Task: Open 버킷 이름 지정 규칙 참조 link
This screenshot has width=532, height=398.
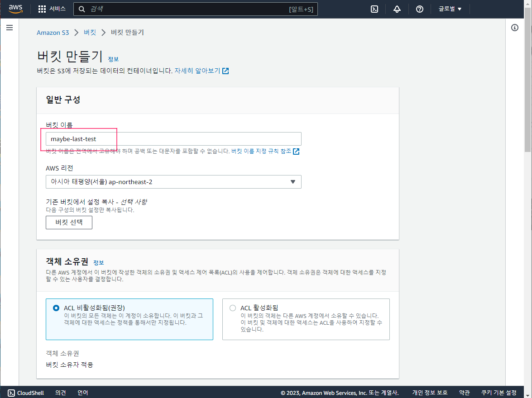Action: 261,151
